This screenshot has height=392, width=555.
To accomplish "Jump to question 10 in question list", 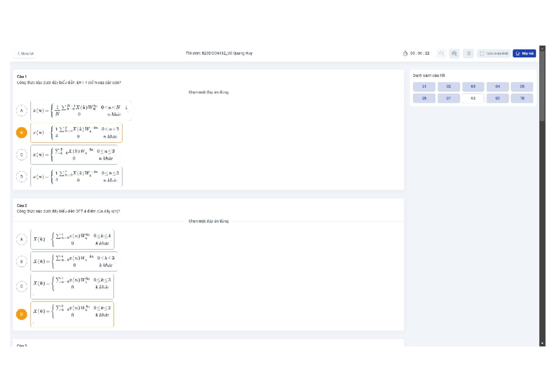I will [x=522, y=98].
